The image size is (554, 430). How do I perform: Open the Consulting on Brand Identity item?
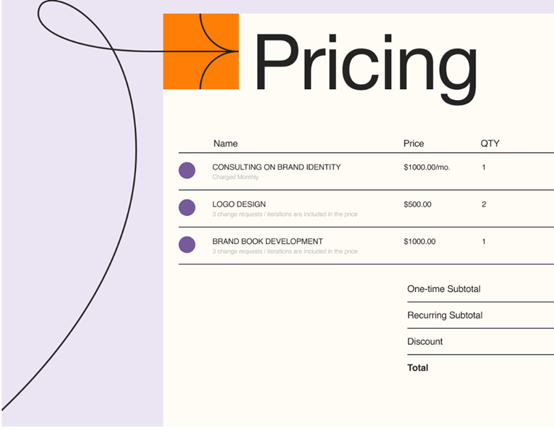click(276, 167)
